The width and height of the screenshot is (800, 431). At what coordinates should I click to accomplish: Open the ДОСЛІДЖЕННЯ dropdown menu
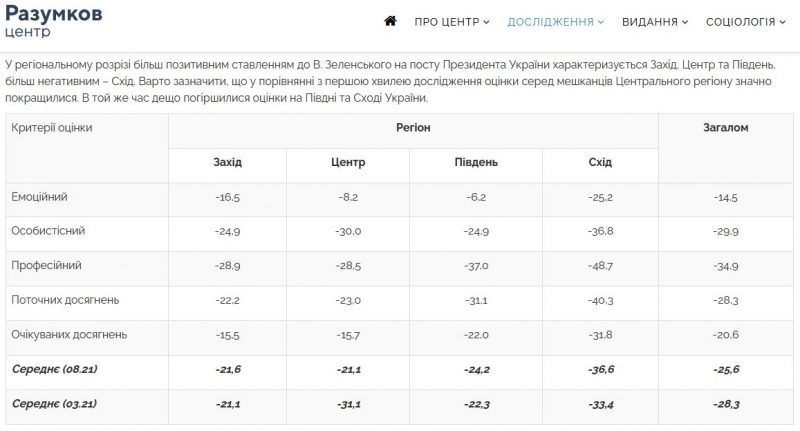(x=556, y=21)
